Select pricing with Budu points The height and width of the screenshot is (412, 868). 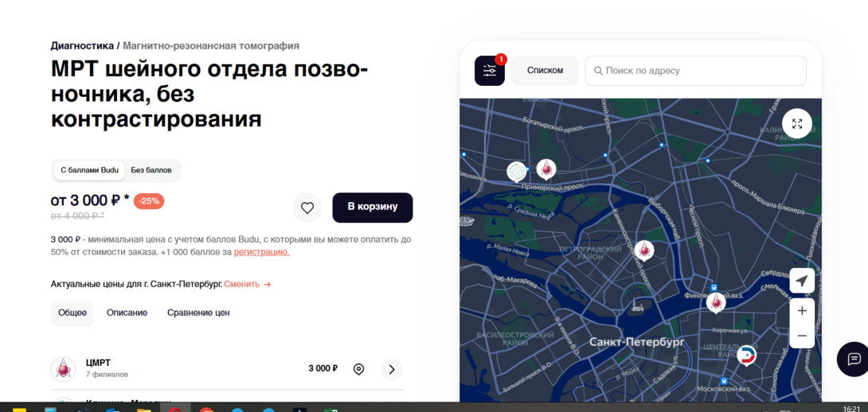89,170
